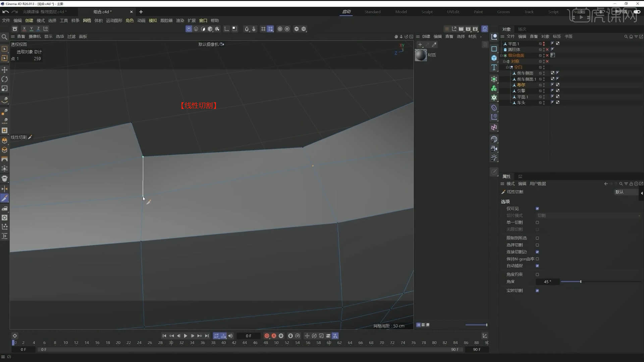Screen dimensions: 644x362
Task: Open Object Manager 标签 menu
Action: pos(557,37)
